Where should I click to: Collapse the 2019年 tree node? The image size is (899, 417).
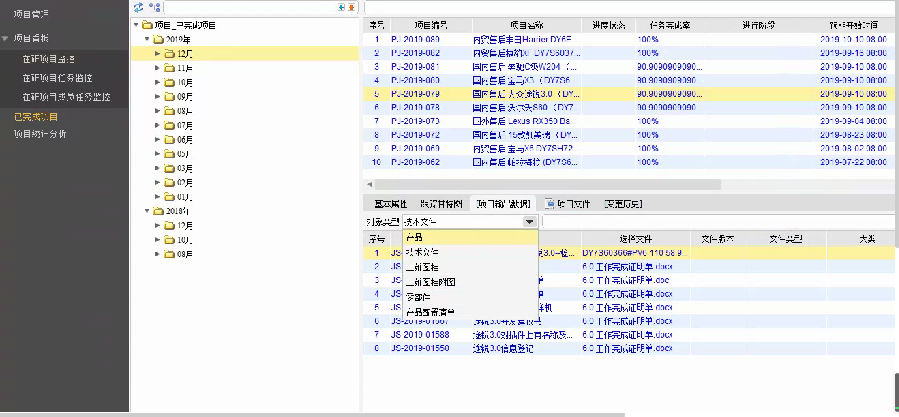pos(146,38)
